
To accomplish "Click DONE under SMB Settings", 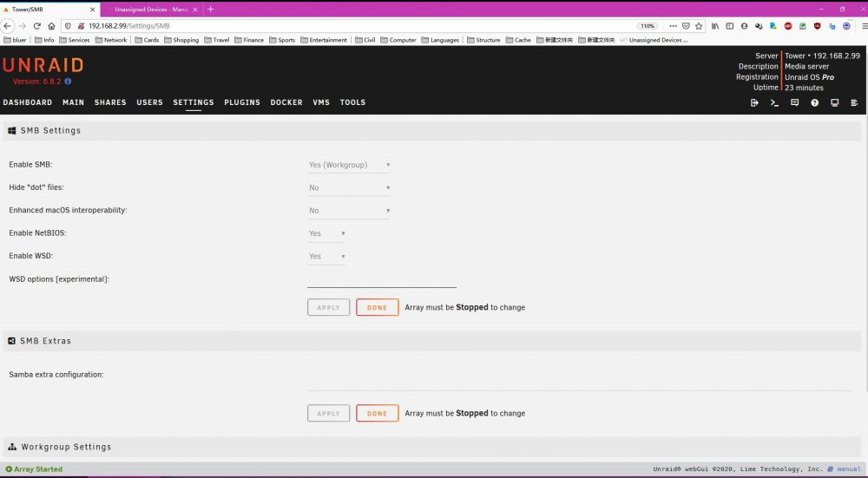I will (377, 308).
